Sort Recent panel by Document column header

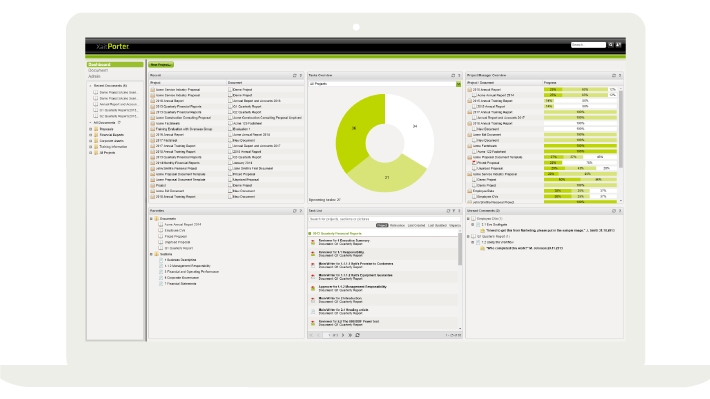point(265,83)
